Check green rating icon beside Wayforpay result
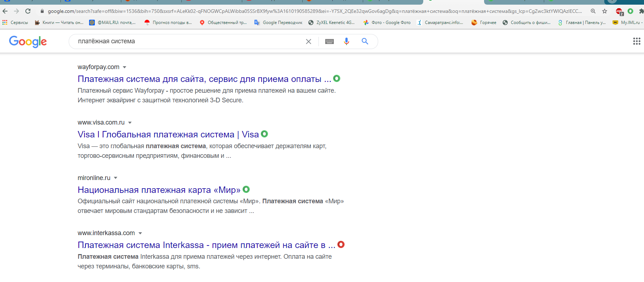This screenshot has width=644, height=282. pos(337,78)
